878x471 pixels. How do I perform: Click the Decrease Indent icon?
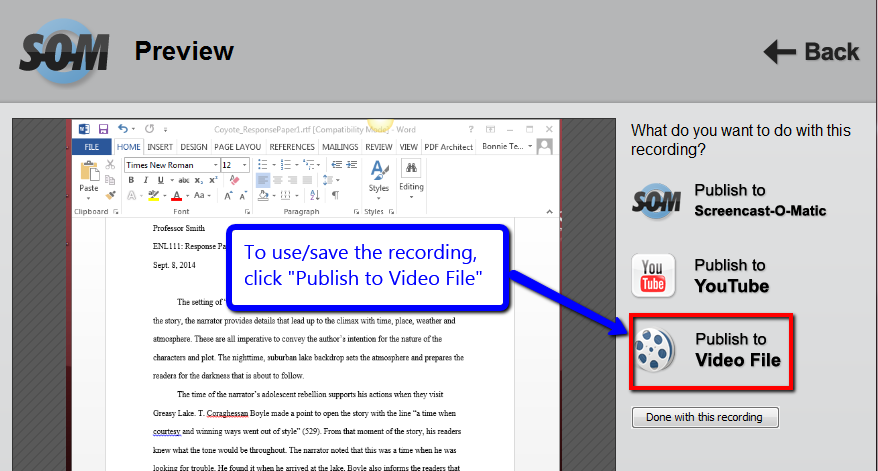point(337,165)
